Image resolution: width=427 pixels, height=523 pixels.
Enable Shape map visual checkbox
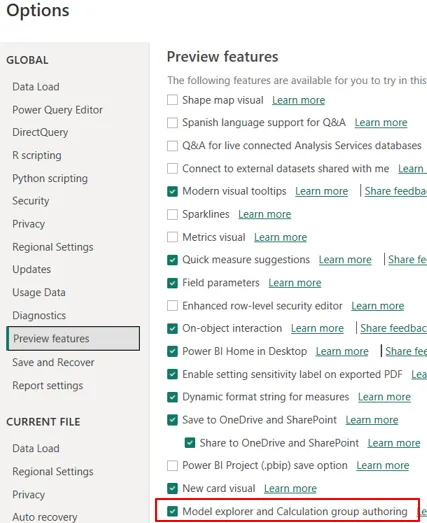172,100
